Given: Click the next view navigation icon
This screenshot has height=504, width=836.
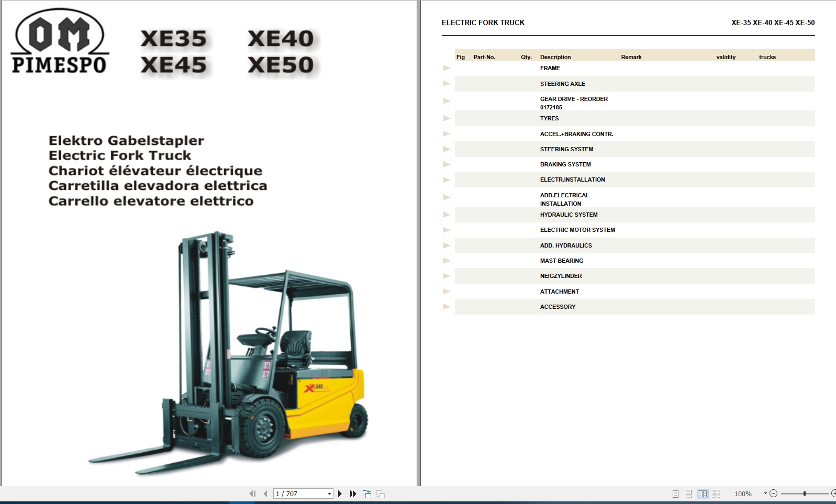Looking at the screenshot, I should coord(381,494).
